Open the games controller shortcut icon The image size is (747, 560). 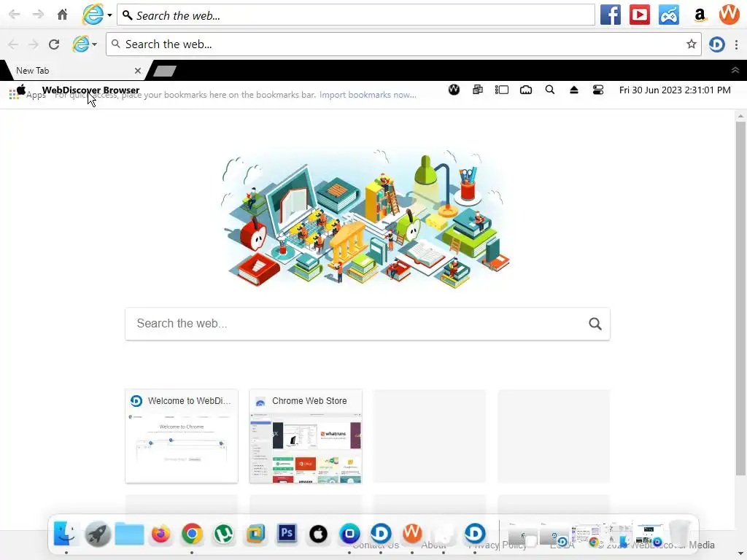click(669, 15)
